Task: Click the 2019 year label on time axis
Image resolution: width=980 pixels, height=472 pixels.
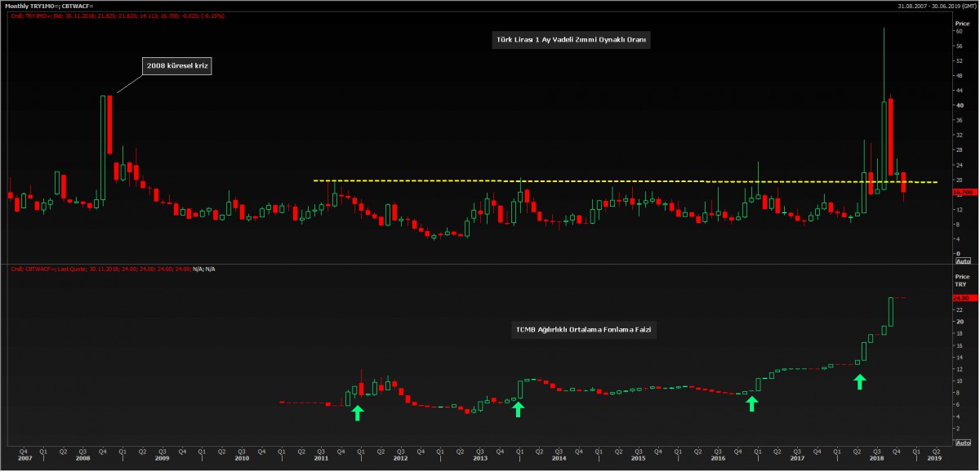Action: 935,458
